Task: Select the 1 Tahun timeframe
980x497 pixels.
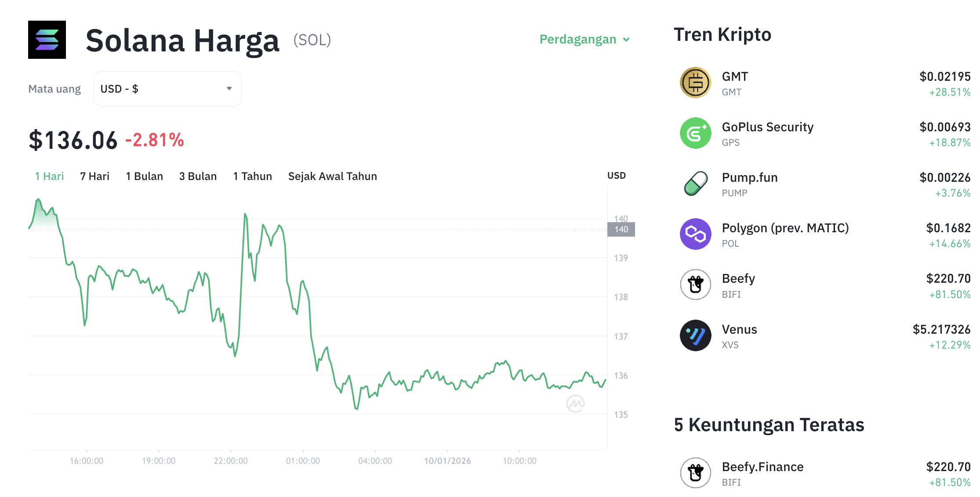Action: click(252, 176)
